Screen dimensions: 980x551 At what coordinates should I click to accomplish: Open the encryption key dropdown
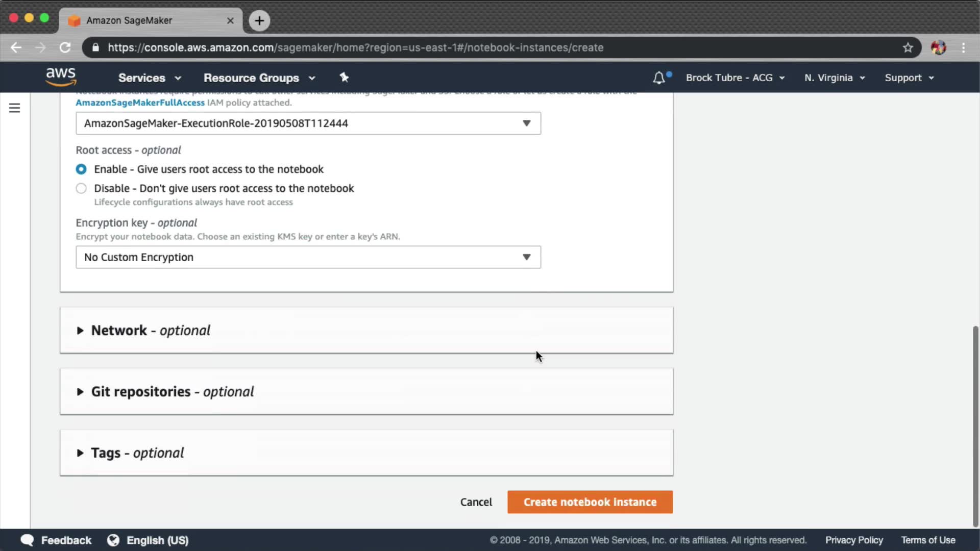(x=308, y=257)
